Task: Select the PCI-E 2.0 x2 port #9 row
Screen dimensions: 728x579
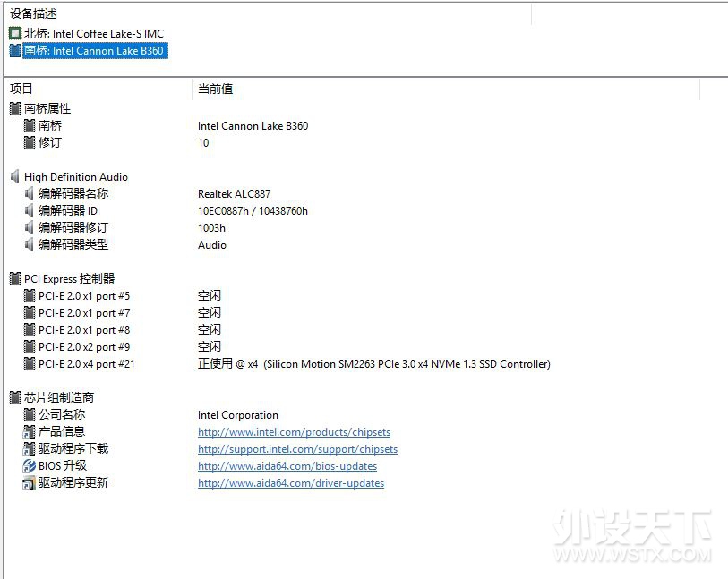Action: pyautogui.click(x=84, y=346)
